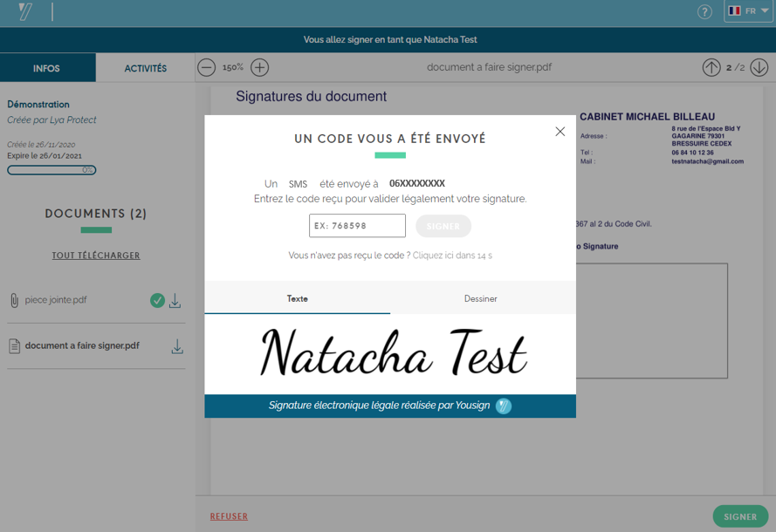Image resolution: width=776 pixels, height=532 pixels.
Task: Zoom in with the plus icon
Action: (259, 67)
